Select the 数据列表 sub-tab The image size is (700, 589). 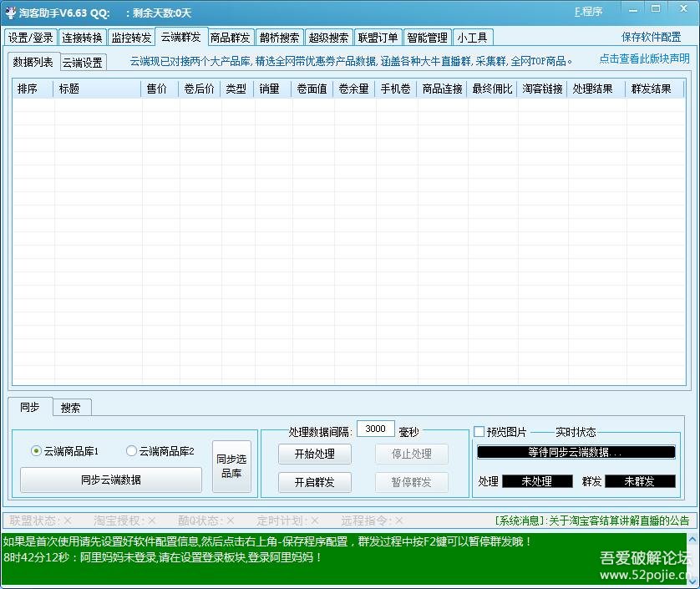click(x=33, y=62)
